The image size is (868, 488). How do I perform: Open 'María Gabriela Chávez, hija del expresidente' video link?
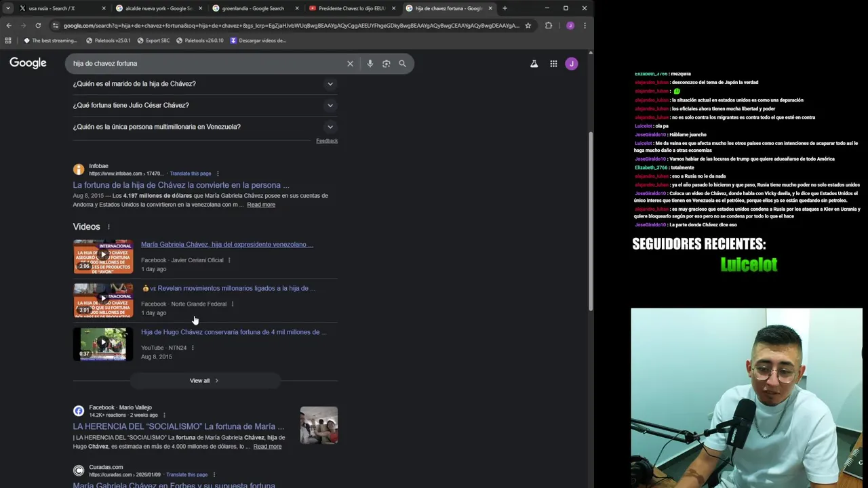pyautogui.click(x=227, y=245)
